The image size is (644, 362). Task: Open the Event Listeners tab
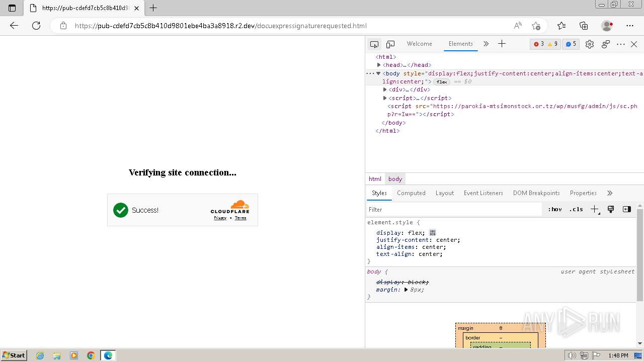coord(484,193)
